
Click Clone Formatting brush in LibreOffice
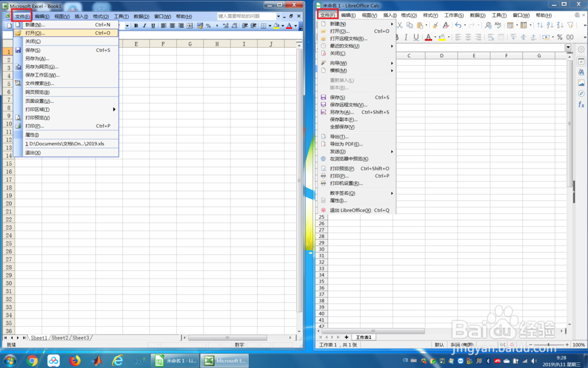[x=435, y=25]
